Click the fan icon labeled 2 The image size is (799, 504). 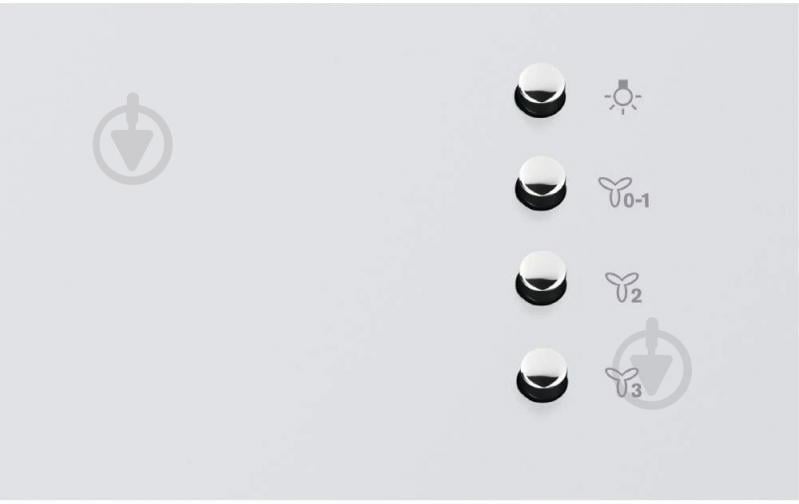[622, 286]
